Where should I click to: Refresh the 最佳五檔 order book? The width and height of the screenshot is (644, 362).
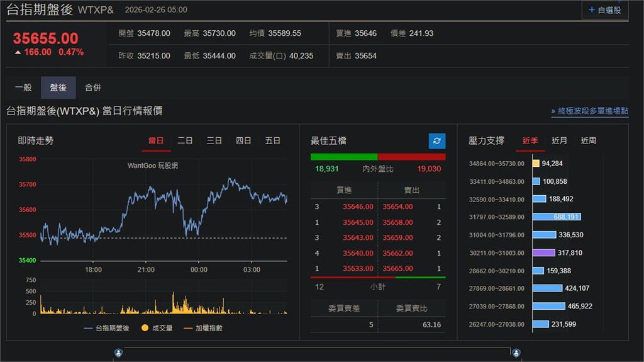(x=436, y=141)
